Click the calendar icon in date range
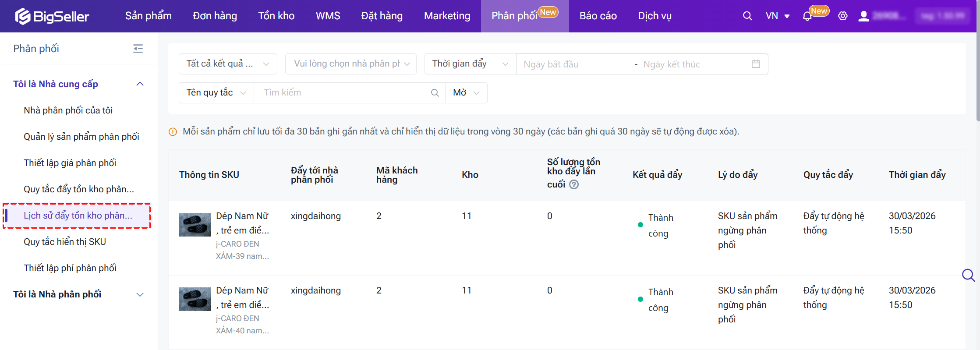 756,64
